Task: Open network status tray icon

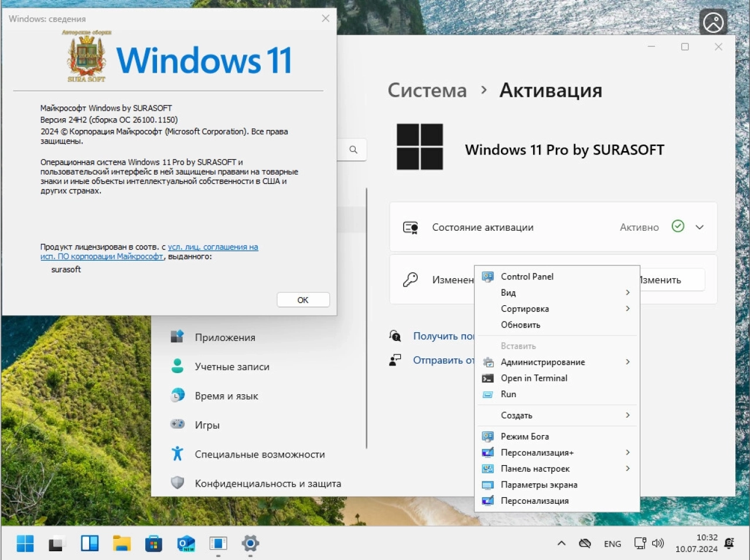Action: coord(640,544)
